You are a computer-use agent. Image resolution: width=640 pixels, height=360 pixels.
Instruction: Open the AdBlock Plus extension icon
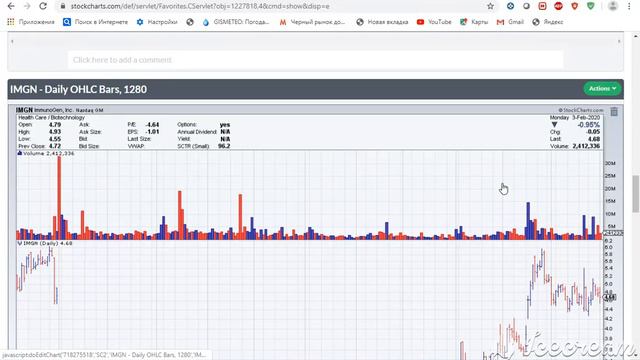[558, 6]
